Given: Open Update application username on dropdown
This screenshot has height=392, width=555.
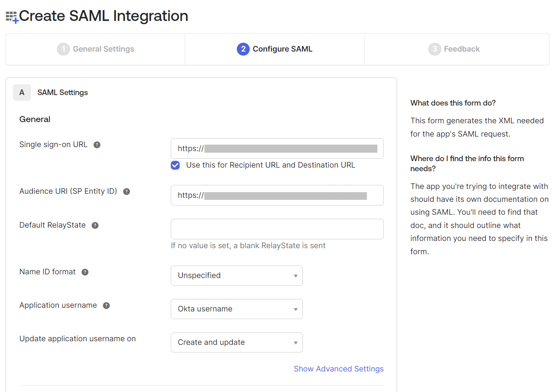Looking at the screenshot, I should coord(236,342).
